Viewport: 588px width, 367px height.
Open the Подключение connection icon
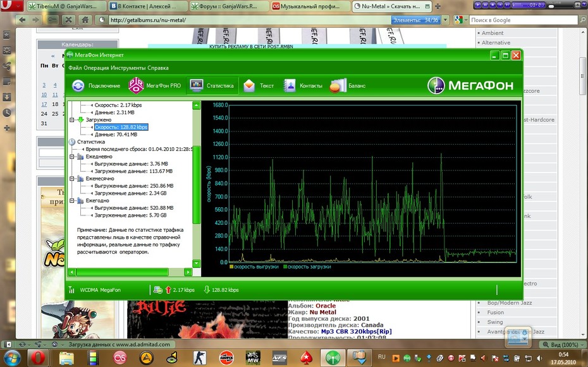pos(78,86)
